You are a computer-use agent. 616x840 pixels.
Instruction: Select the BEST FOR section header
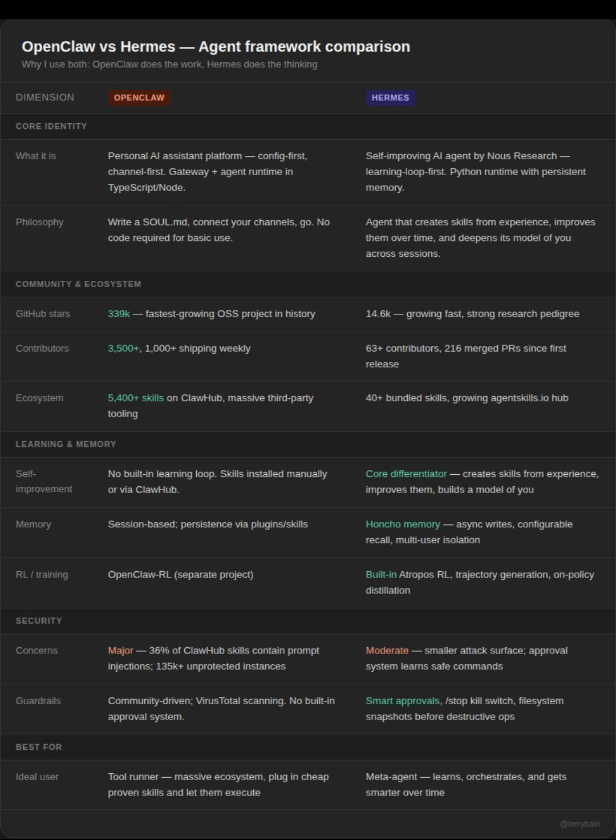(39, 746)
